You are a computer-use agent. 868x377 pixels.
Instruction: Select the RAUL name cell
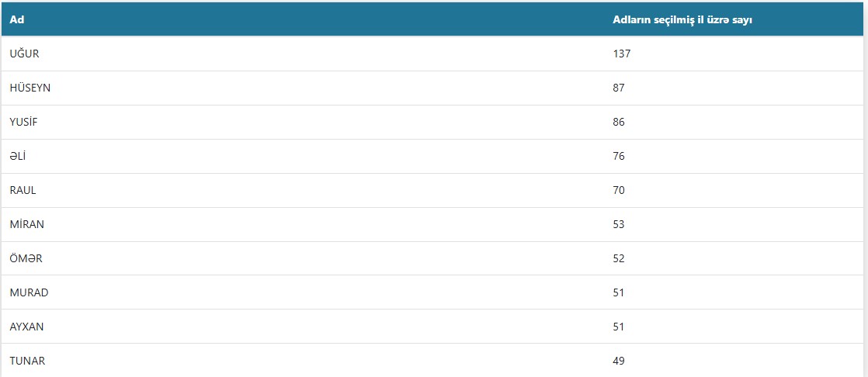23,190
